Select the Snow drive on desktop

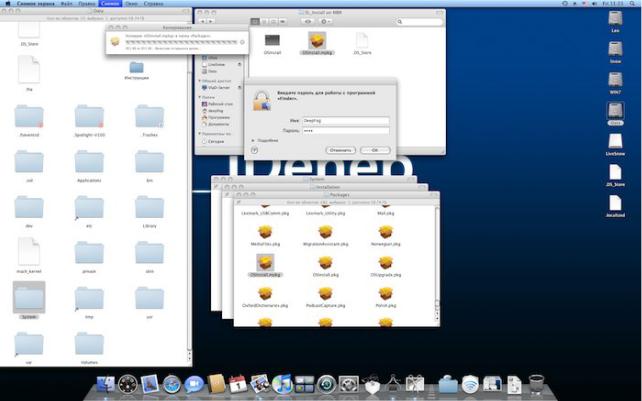pos(615,52)
